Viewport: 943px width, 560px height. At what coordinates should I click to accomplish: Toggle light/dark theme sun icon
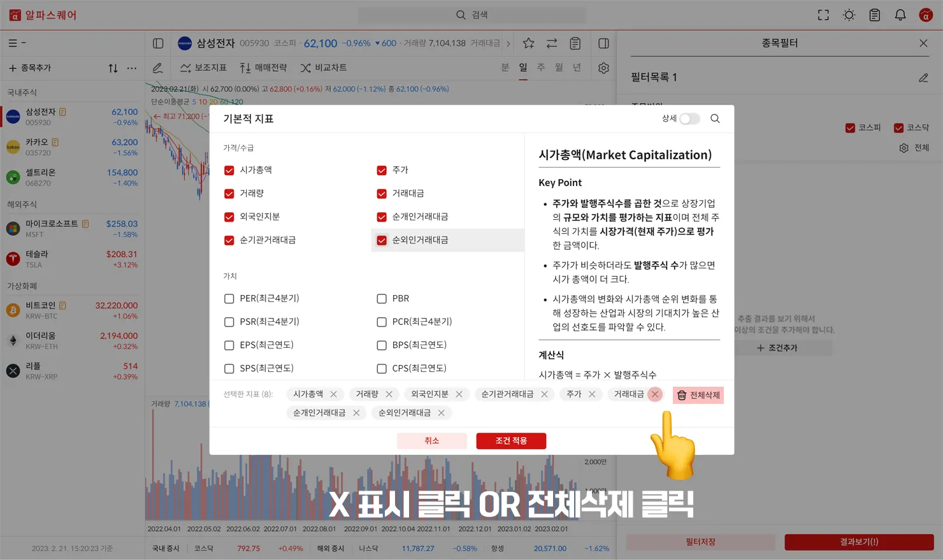(849, 15)
